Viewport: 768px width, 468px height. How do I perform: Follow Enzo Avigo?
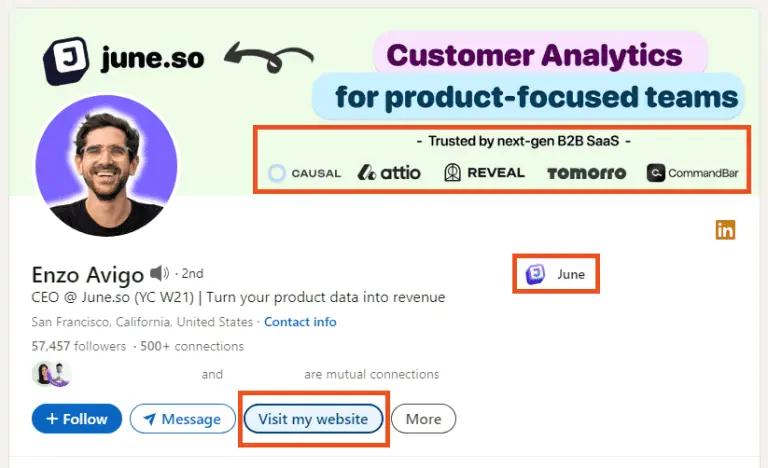(77, 419)
